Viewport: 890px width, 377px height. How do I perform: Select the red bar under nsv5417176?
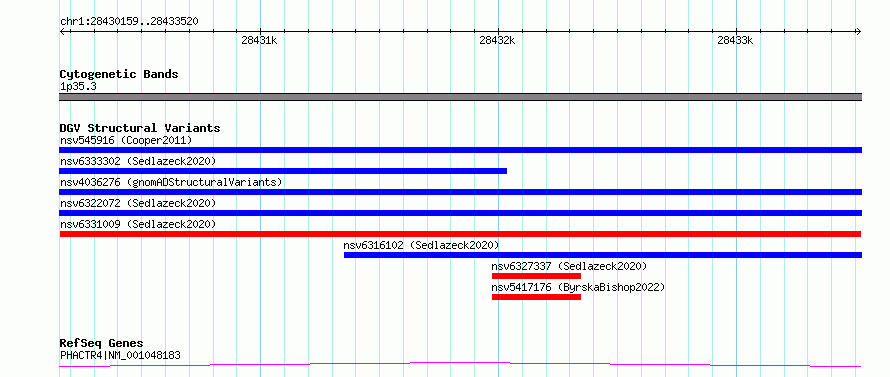tap(536, 297)
